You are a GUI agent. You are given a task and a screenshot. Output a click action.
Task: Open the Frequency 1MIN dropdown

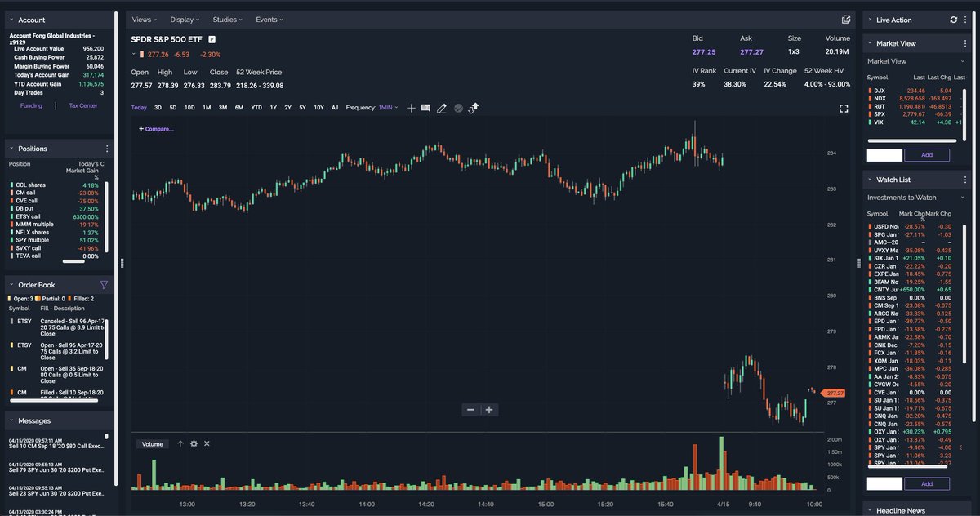[387, 108]
